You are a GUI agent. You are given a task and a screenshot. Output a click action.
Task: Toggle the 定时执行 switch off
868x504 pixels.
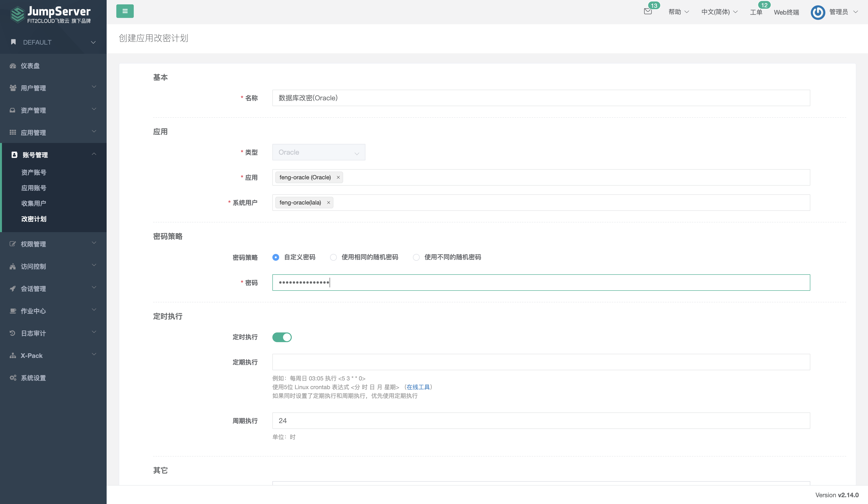282,337
